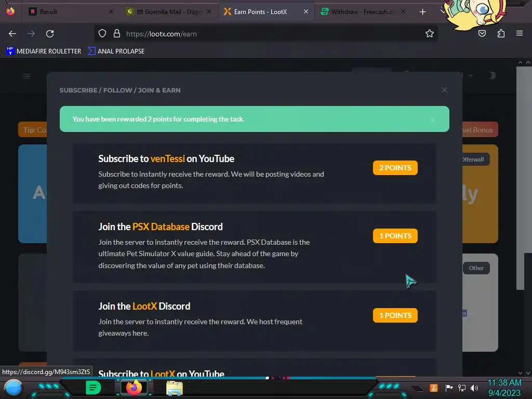Open the site hamburger sidebar menu
Image resolution: width=532 pixels, height=399 pixels.
click(26, 76)
